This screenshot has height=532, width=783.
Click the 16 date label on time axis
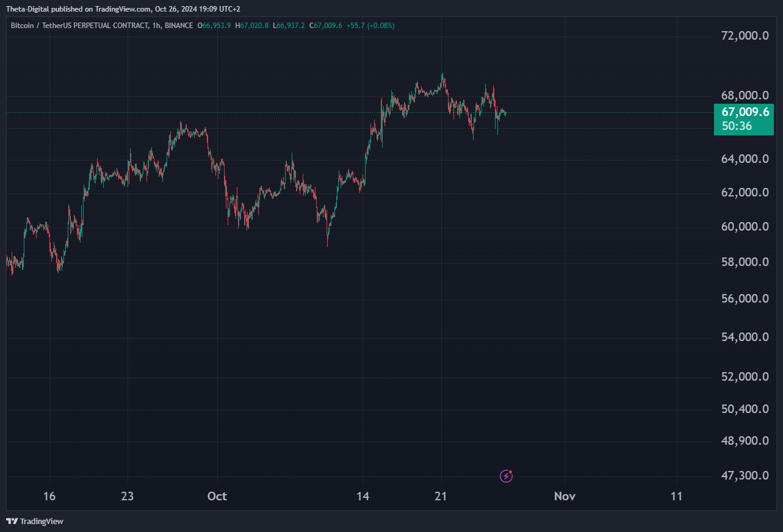tap(49, 496)
